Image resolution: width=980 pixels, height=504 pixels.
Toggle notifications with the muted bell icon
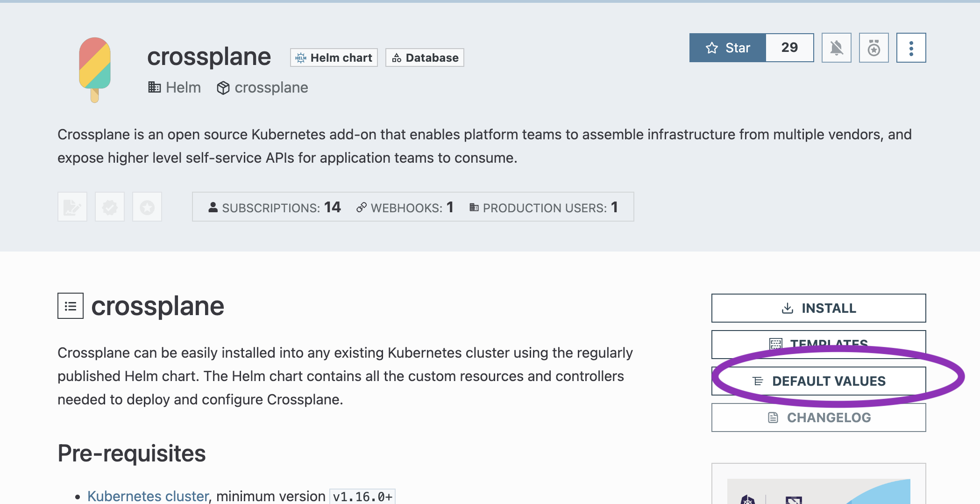click(836, 48)
